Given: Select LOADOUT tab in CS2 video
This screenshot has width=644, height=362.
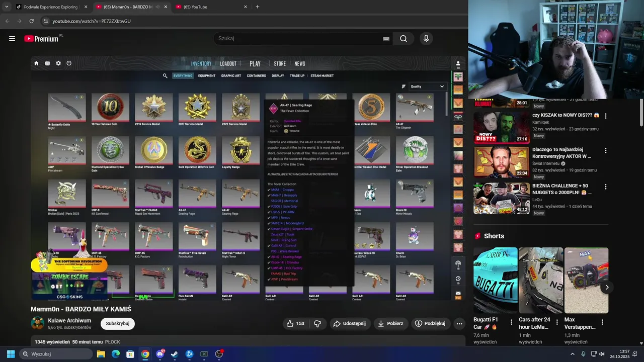Looking at the screenshot, I should 228,64.
